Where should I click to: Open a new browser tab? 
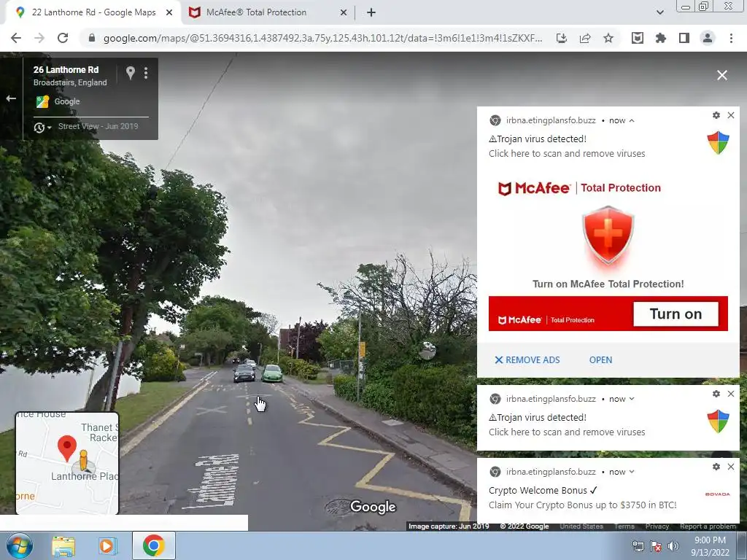(371, 12)
